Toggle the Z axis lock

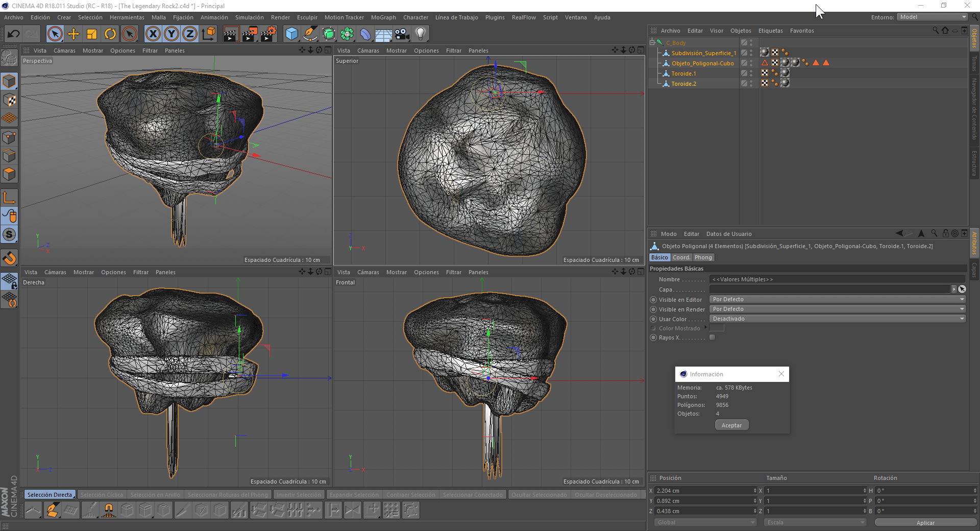(189, 34)
